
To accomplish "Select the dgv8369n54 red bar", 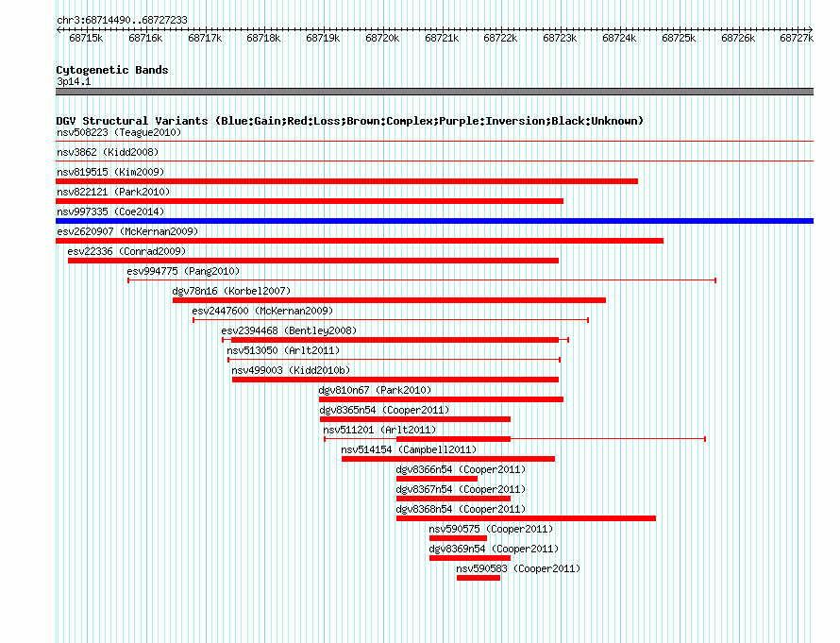I will 470,558.
